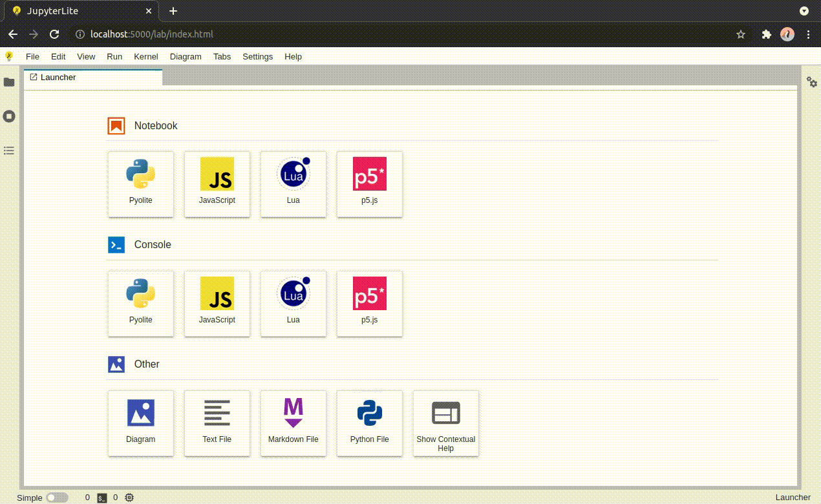Start a Pyolite console
The image size is (821, 504).
[x=141, y=304]
